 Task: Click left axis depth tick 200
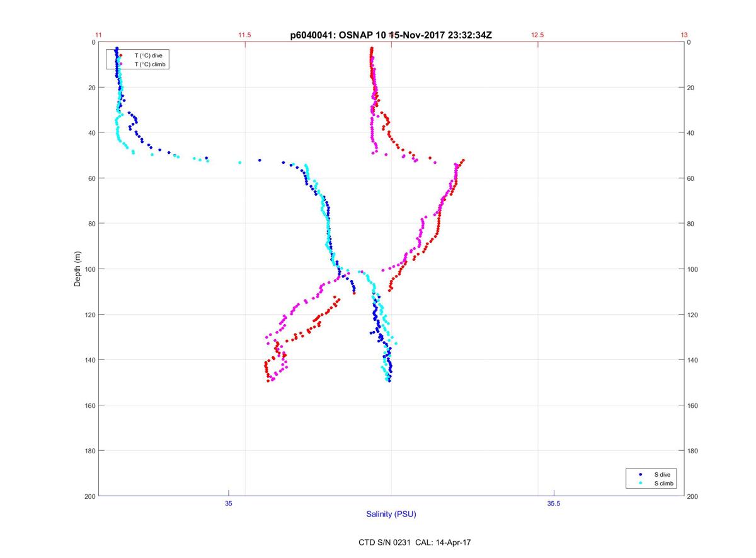tap(89, 496)
